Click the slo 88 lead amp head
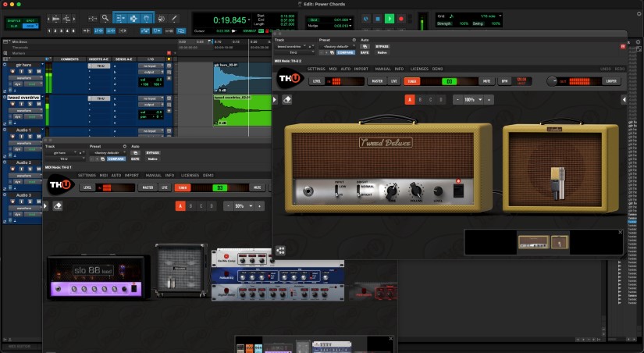Screen dimensions: 644x353 [x=97, y=278]
